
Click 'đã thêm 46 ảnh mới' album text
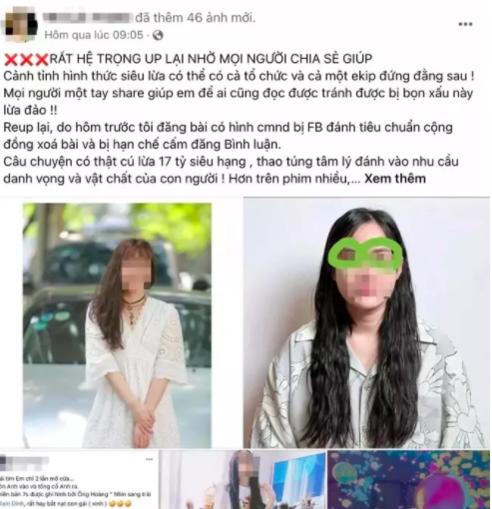pyautogui.click(x=195, y=18)
